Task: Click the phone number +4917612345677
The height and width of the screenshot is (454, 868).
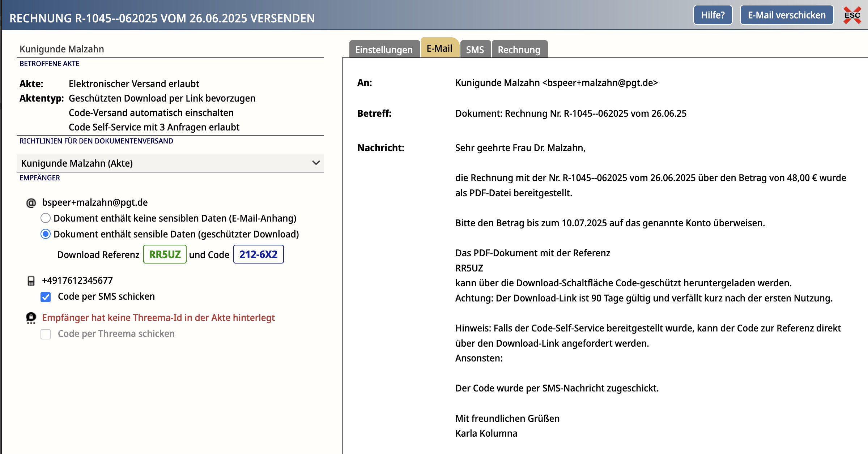Action: click(77, 280)
